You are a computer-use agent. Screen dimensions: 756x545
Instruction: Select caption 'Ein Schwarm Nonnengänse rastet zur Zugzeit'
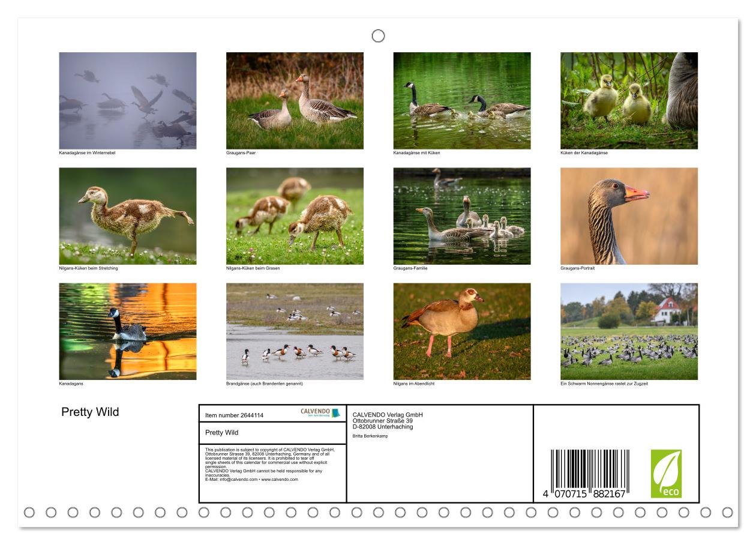click(604, 384)
